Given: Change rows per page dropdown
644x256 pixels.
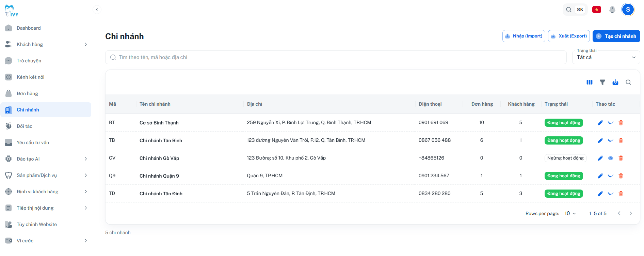Looking at the screenshot, I should (570, 213).
